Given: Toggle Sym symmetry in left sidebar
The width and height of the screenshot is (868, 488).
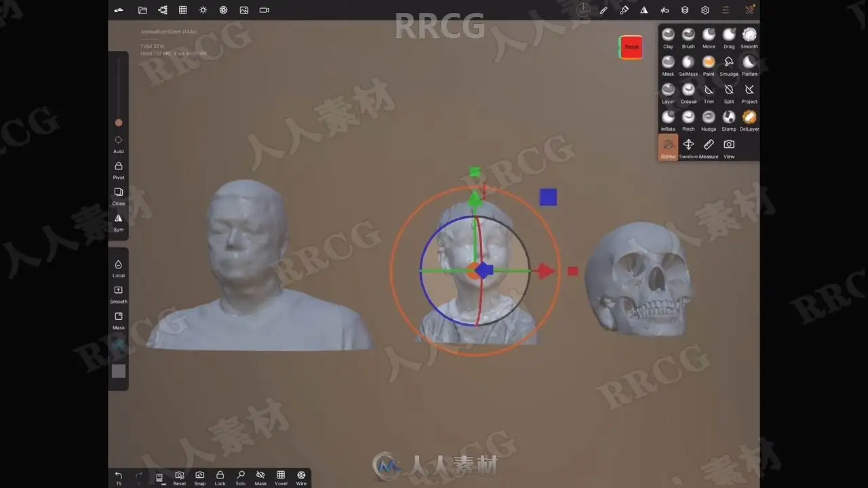Looking at the screenshot, I should (119, 222).
